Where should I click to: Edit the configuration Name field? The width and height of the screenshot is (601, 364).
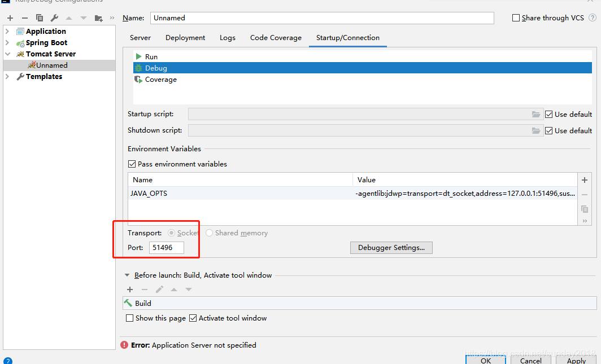[322, 18]
